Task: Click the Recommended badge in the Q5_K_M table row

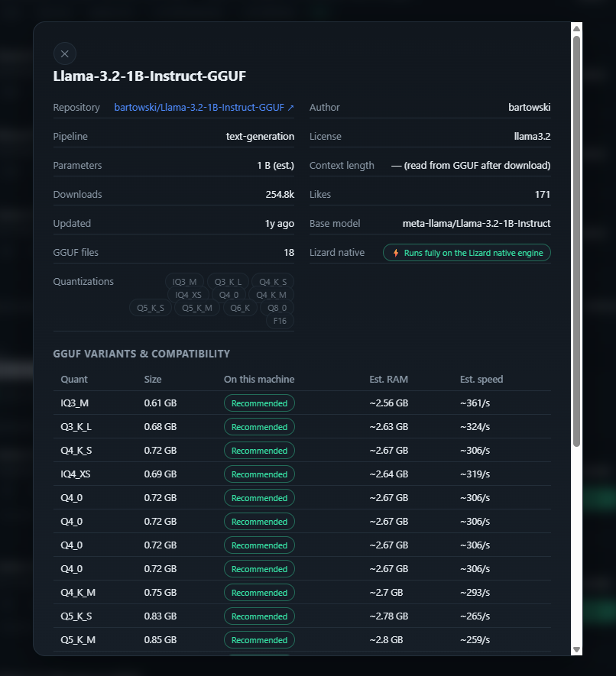Action: 259,640
